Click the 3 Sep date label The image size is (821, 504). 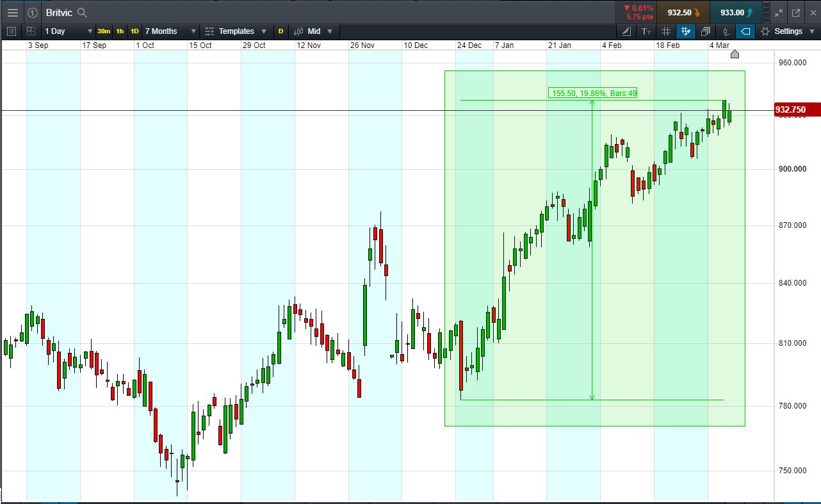(38, 45)
